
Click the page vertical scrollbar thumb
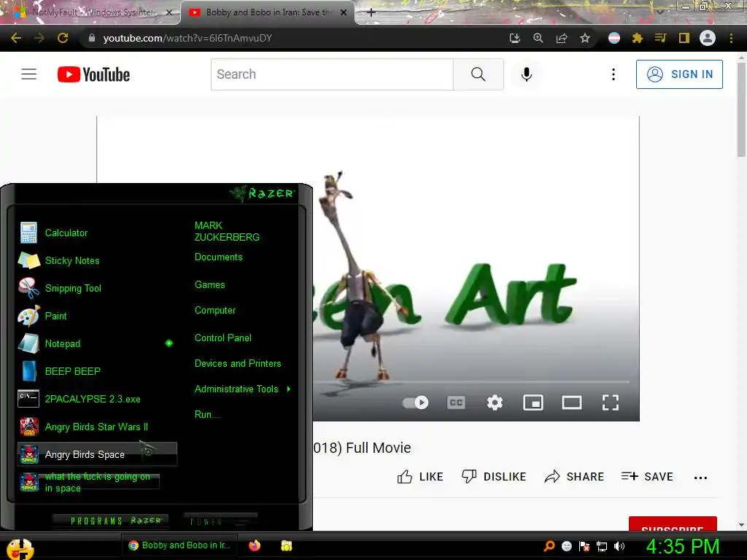pos(741,109)
